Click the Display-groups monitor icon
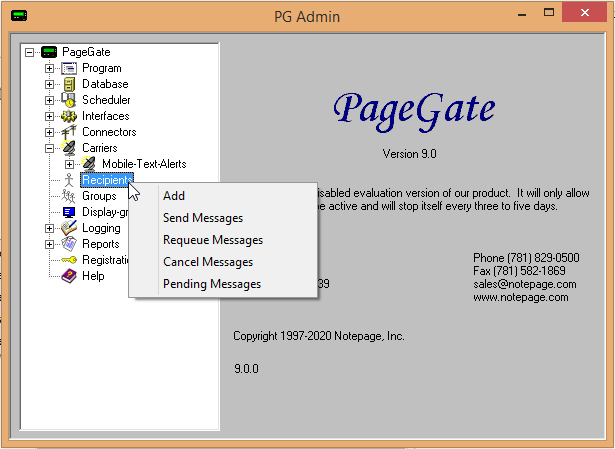The height and width of the screenshot is (449, 615). click(69, 212)
